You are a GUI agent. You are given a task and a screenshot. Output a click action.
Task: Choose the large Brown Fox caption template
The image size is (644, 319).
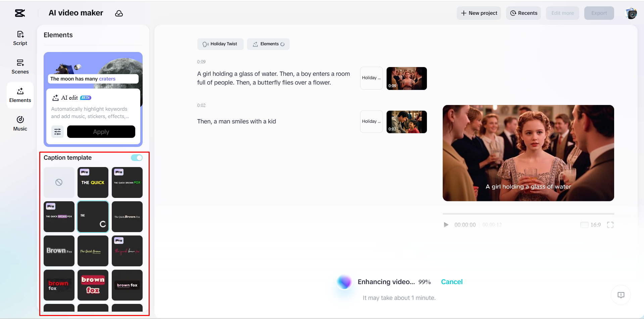pyautogui.click(x=59, y=251)
